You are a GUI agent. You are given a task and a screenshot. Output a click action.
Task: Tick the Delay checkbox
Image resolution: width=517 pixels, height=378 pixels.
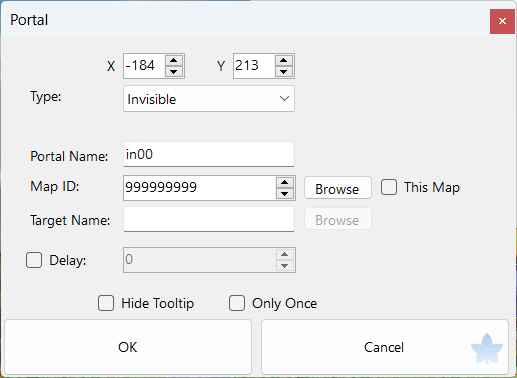pyautogui.click(x=34, y=260)
